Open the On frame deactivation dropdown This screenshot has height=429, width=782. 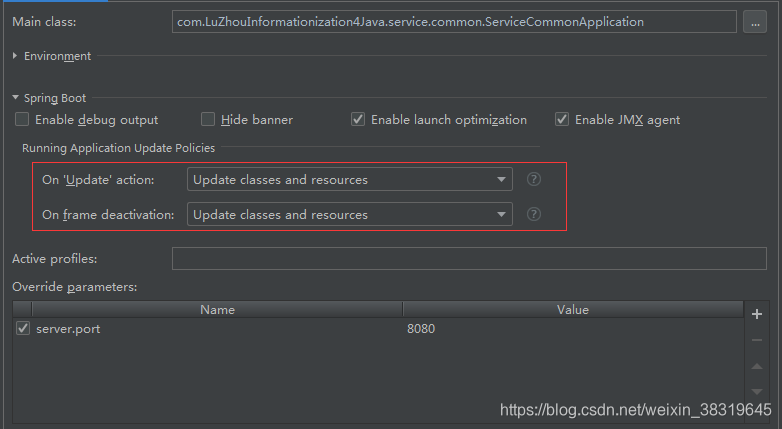click(350, 214)
